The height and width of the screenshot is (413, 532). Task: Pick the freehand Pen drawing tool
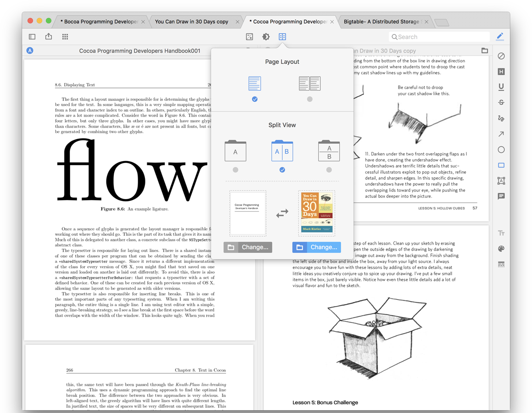501,118
